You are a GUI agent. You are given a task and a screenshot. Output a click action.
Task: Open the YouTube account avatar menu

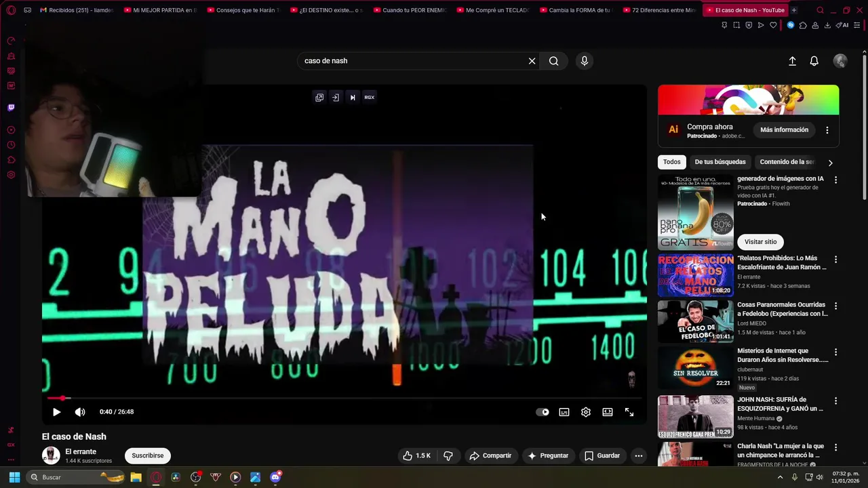[x=840, y=61]
